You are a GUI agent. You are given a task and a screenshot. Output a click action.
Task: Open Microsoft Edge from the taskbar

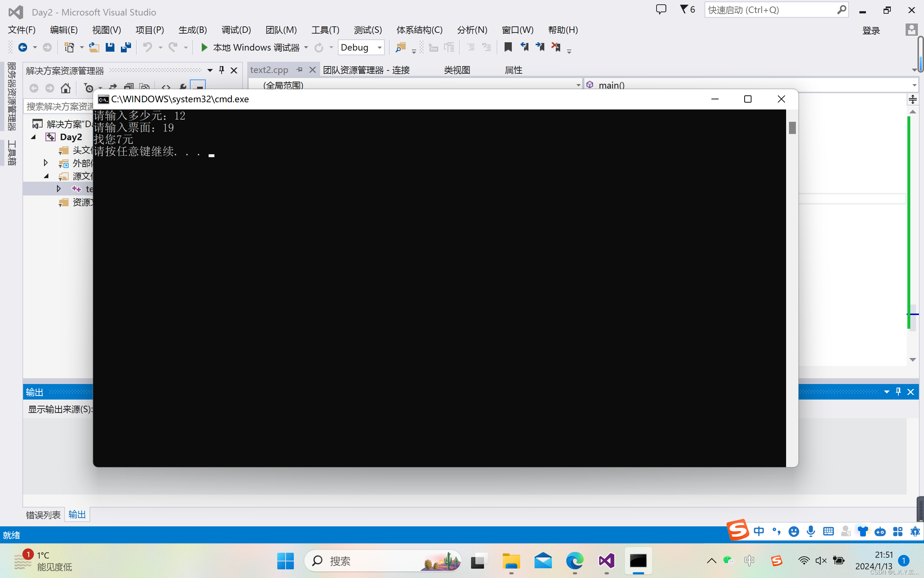(x=575, y=561)
